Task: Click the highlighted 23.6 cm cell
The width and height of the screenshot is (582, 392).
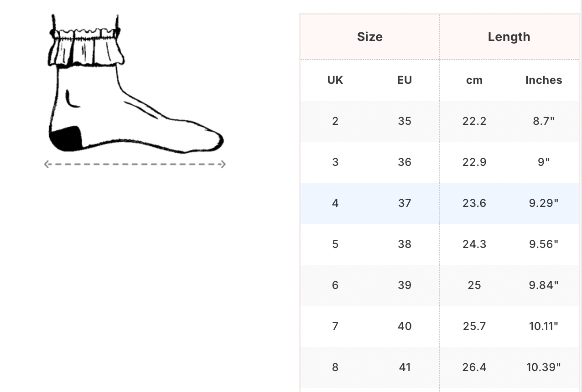Action: (474, 203)
